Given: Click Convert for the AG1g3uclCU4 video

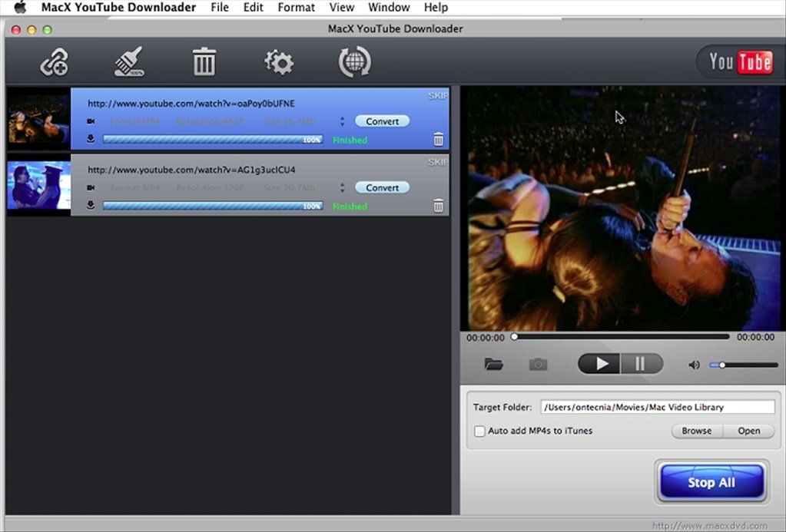Looking at the screenshot, I should (382, 187).
